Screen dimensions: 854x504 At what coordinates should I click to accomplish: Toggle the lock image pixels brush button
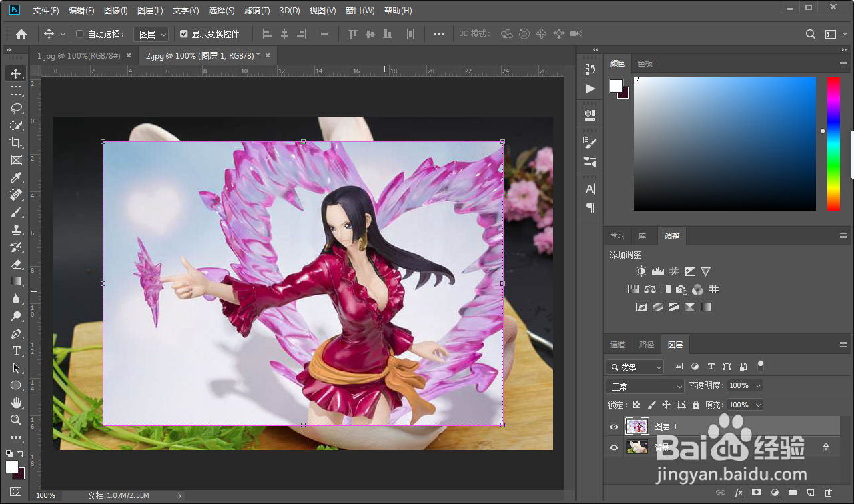(651, 405)
